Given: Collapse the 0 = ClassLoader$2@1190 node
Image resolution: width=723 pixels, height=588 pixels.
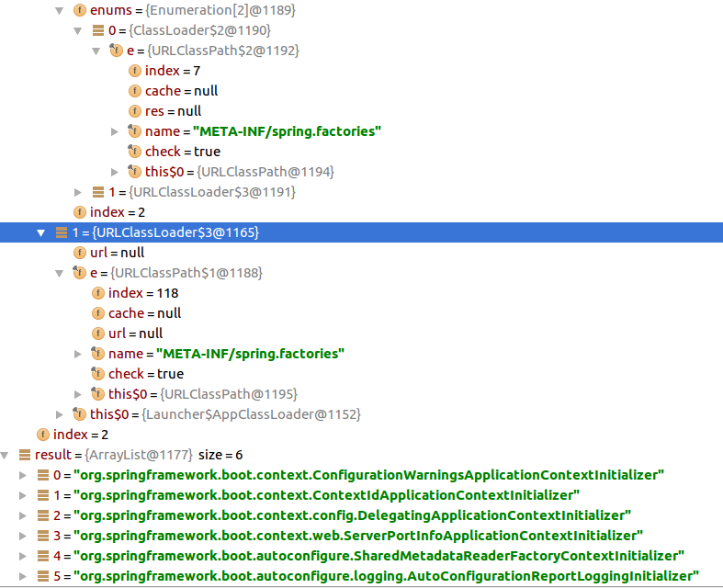Looking at the screenshot, I should [x=78, y=30].
